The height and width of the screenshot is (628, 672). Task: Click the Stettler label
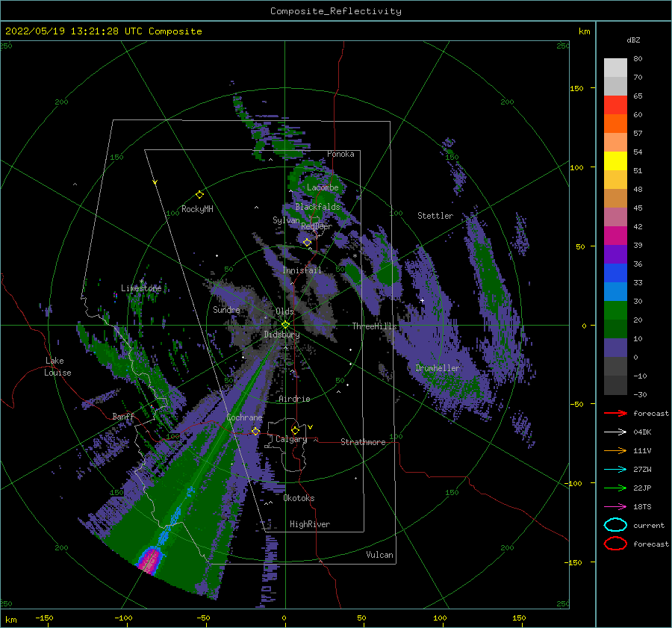[435, 216]
